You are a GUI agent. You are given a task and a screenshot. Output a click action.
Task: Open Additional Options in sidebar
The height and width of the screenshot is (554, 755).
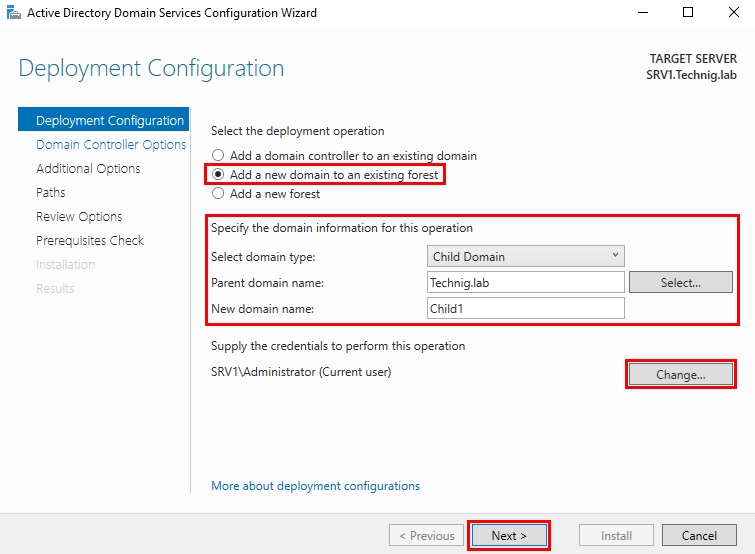coord(88,168)
